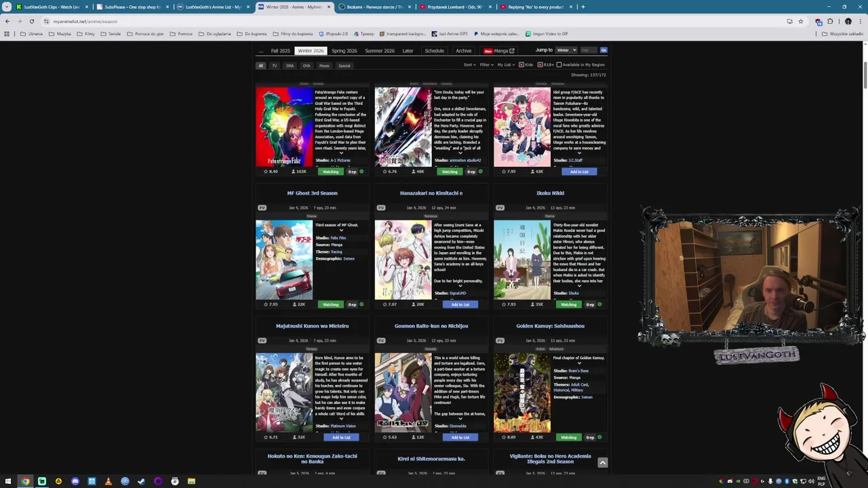Viewport: 868px width, 488px height.
Task: Open VLC media player from the taskbar
Action: 108,481
